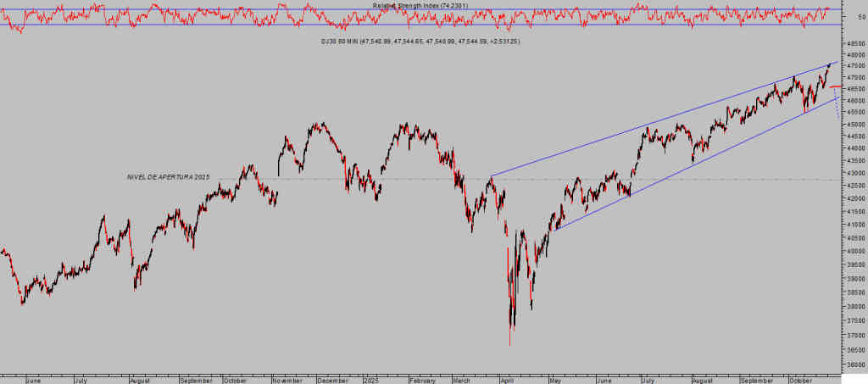Click the 45000 price scale label
868x384 pixels.
[x=854, y=125]
